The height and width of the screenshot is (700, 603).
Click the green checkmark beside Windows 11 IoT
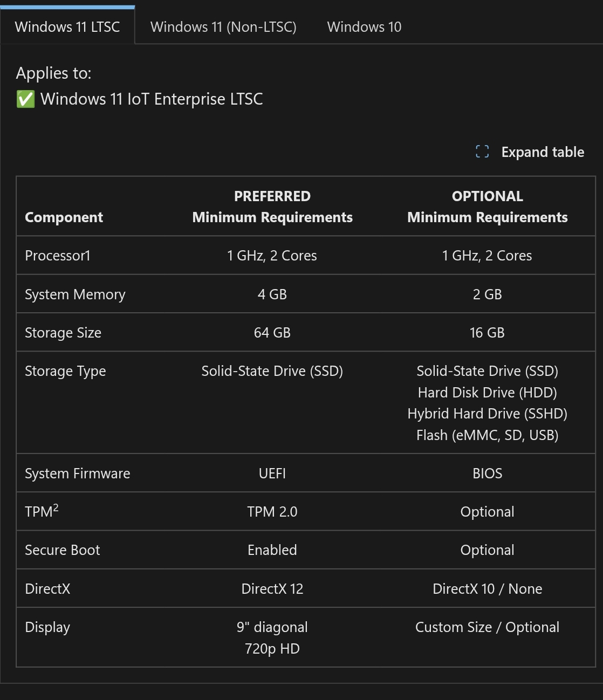click(x=25, y=99)
